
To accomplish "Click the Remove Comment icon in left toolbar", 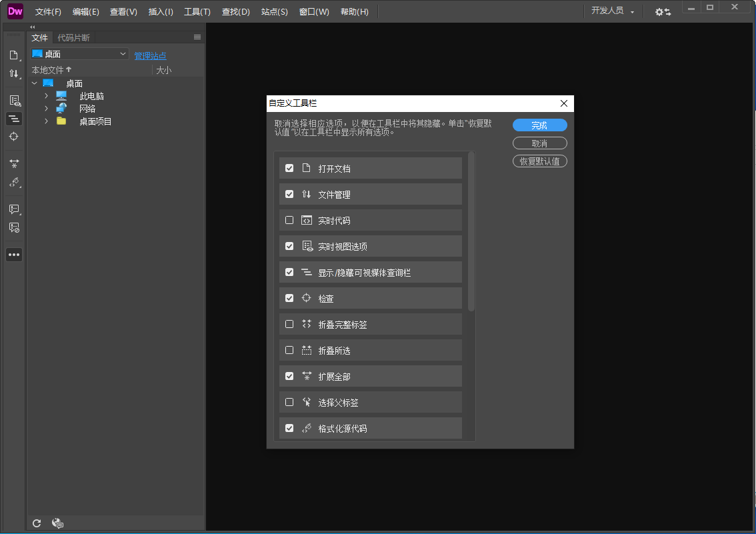I will 14,227.
